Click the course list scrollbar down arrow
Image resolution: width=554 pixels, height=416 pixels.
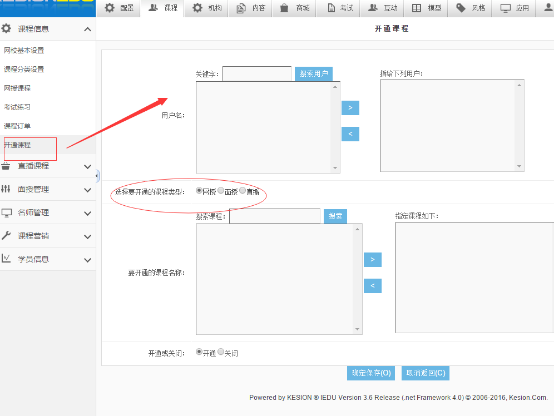click(x=358, y=329)
